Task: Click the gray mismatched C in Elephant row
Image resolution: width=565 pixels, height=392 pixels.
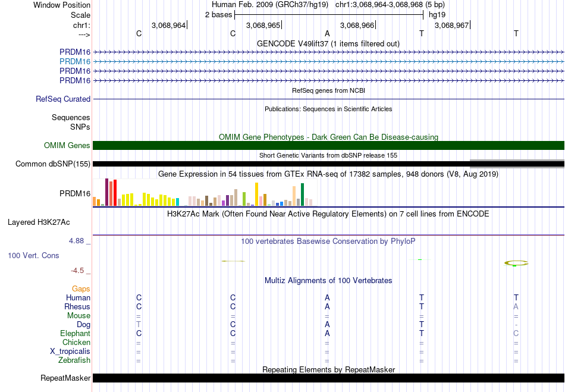Action: click(x=516, y=333)
